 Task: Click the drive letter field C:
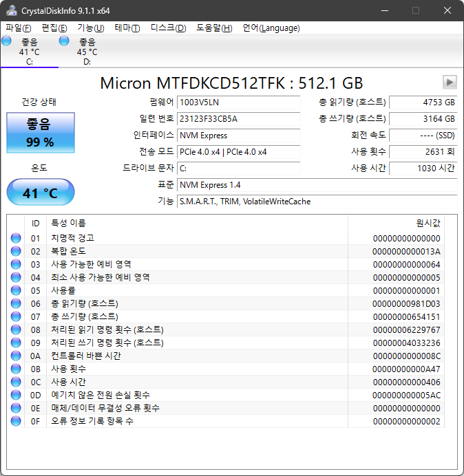point(238,168)
